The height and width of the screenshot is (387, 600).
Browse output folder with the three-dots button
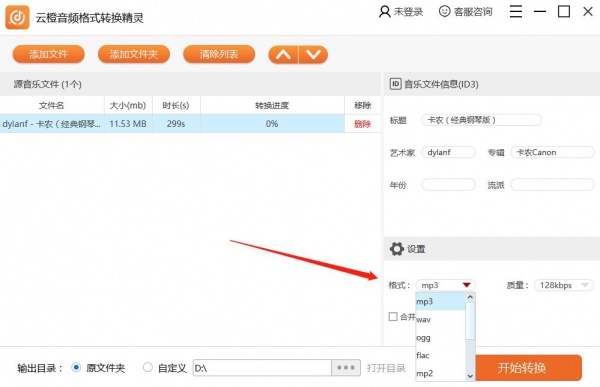tap(346, 368)
